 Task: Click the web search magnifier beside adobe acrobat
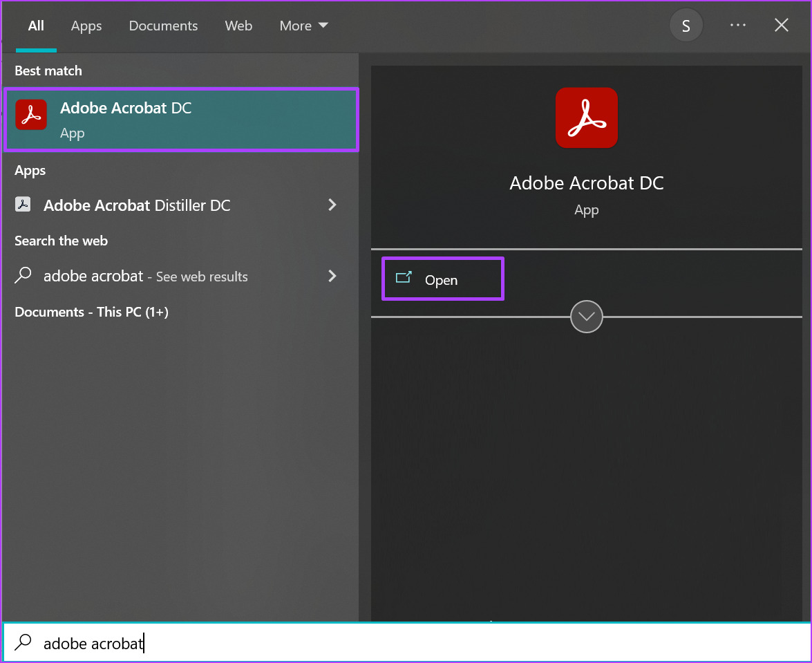pyautogui.click(x=23, y=275)
